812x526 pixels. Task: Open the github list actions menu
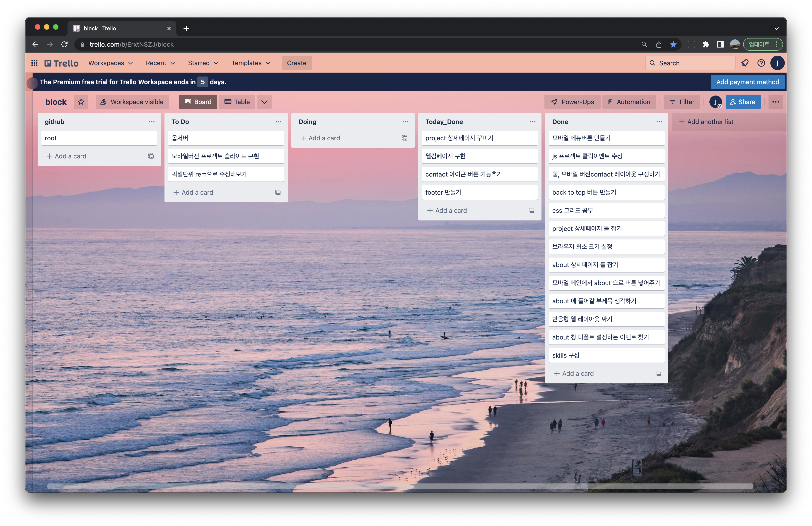pos(152,122)
